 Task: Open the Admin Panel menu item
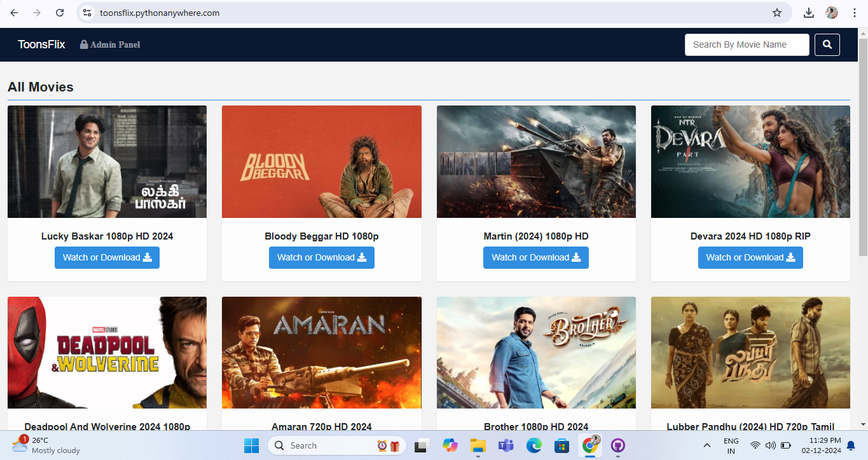tap(114, 44)
